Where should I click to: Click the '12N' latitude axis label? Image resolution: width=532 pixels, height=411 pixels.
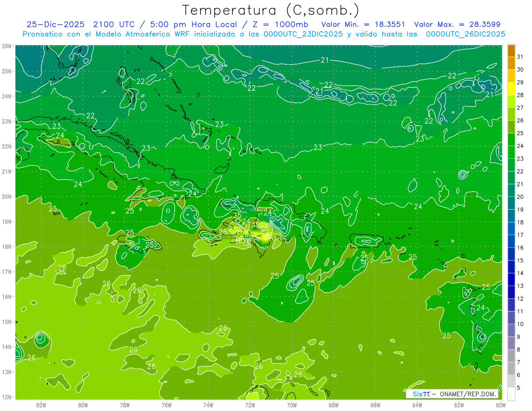coord(7,397)
